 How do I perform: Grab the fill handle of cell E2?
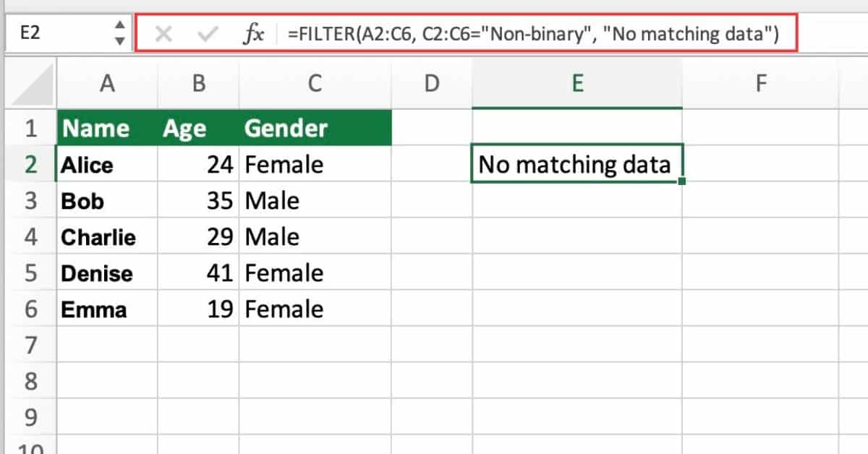(x=682, y=182)
